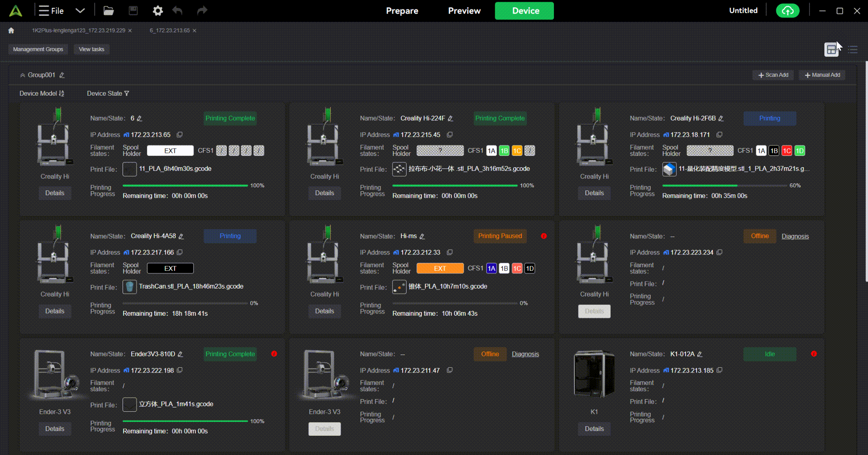Viewport: 868px width, 455px height.
Task: Click the cloud upload icon
Action: pyautogui.click(x=787, y=11)
